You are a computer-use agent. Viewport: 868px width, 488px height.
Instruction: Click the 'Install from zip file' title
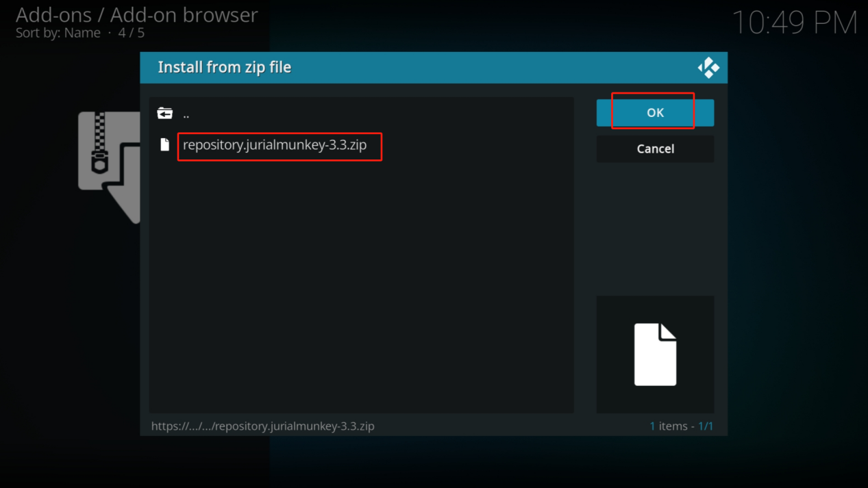224,67
